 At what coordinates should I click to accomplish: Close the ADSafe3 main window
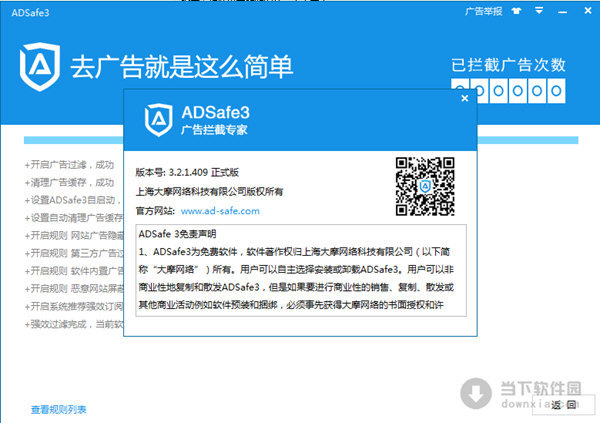tap(588, 11)
